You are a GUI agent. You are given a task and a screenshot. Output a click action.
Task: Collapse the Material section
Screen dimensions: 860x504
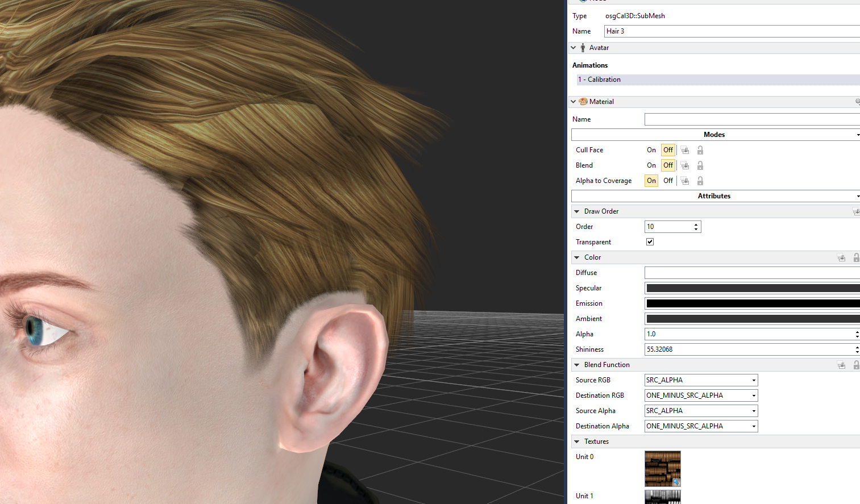pyautogui.click(x=574, y=102)
